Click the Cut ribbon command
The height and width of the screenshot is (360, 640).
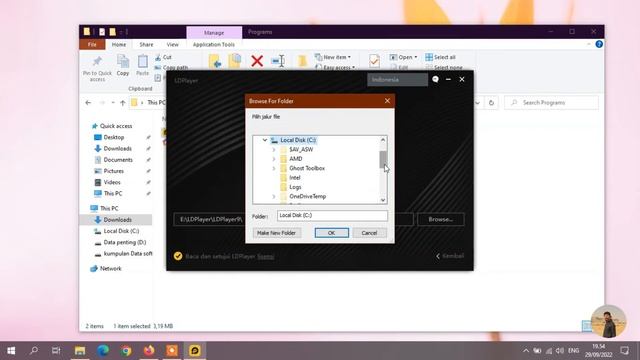click(163, 57)
